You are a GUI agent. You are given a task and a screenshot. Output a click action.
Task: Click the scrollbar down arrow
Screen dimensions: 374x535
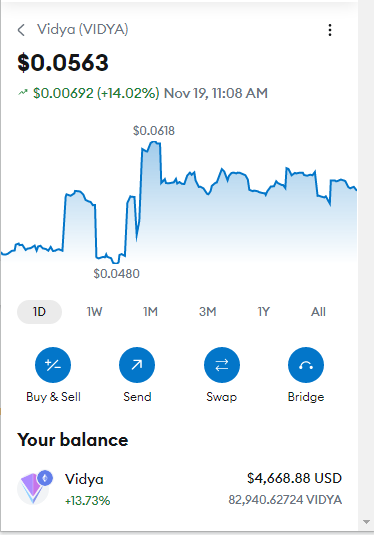366,522
